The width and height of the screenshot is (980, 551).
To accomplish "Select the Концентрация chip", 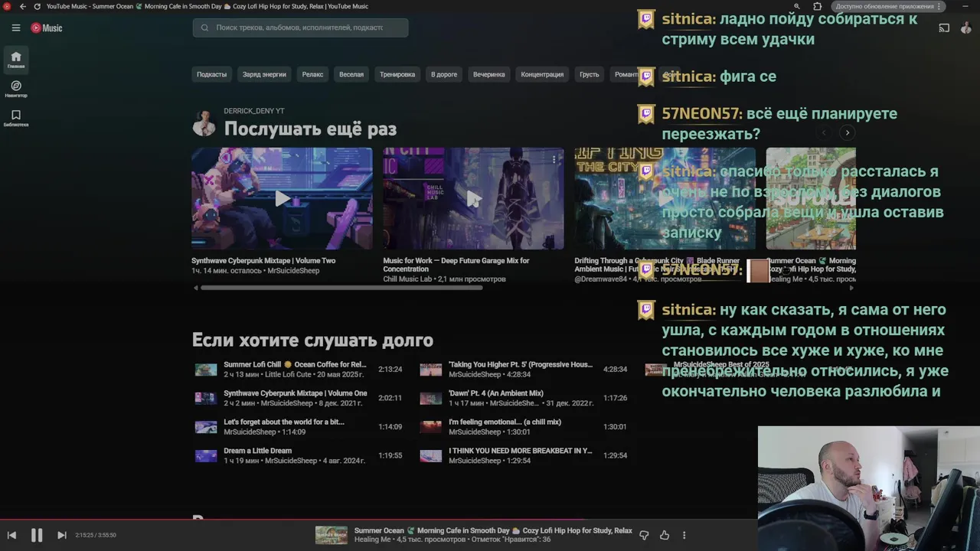I will 542,74.
